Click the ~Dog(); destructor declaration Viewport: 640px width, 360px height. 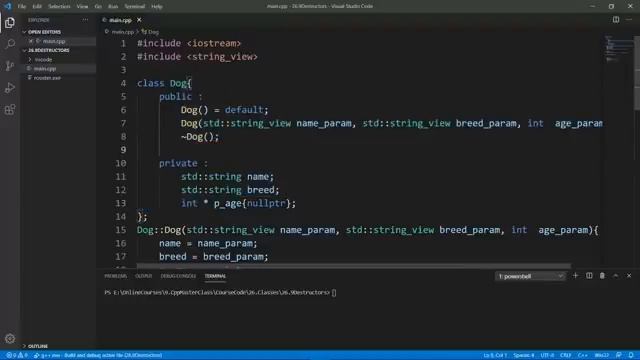(200, 137)
